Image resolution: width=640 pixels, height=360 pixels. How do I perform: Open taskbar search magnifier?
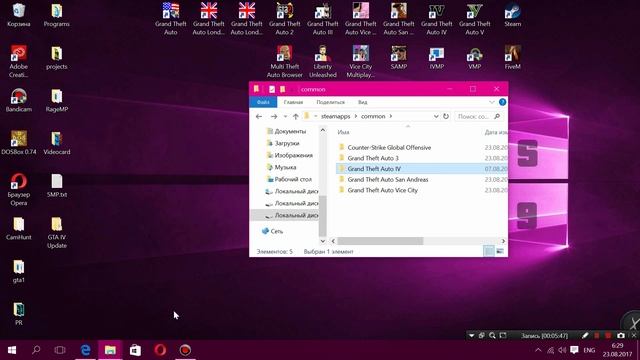point(36,350)
